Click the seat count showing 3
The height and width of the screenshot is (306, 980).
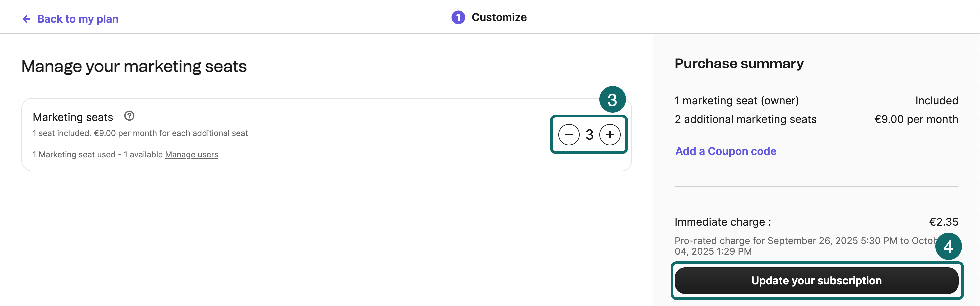pos(589,134)
